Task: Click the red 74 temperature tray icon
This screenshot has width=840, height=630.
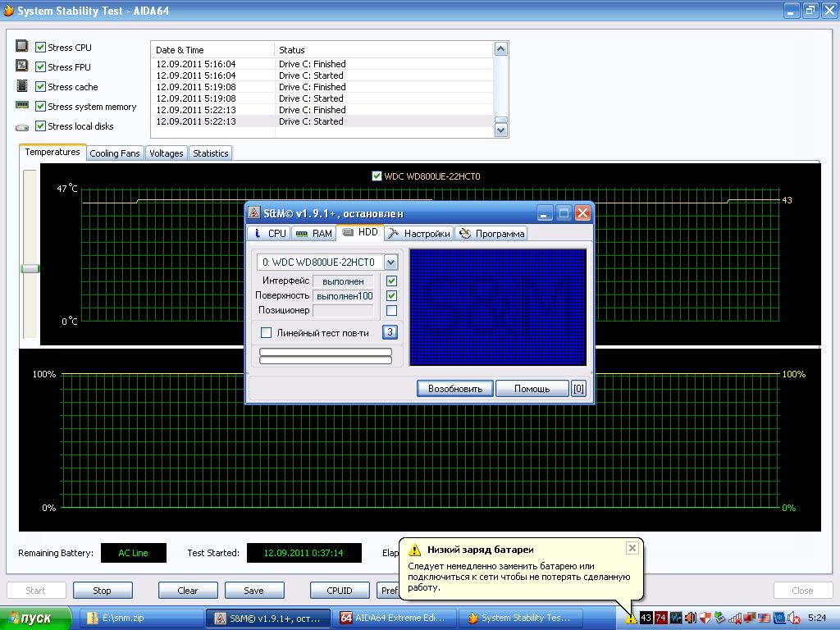Action: pos(661,618)
